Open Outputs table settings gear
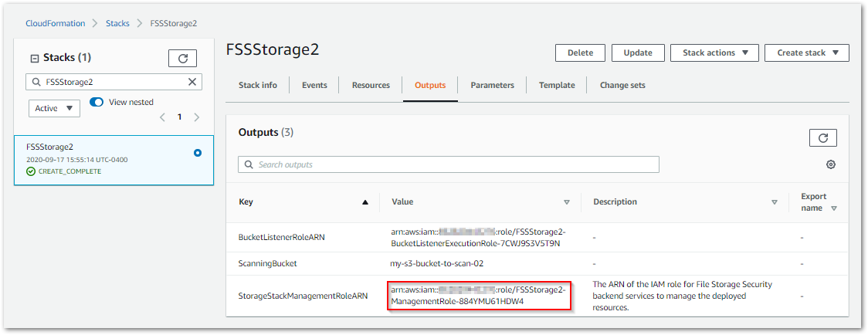This screenshot has width=868, height=335. click(831, 164)
